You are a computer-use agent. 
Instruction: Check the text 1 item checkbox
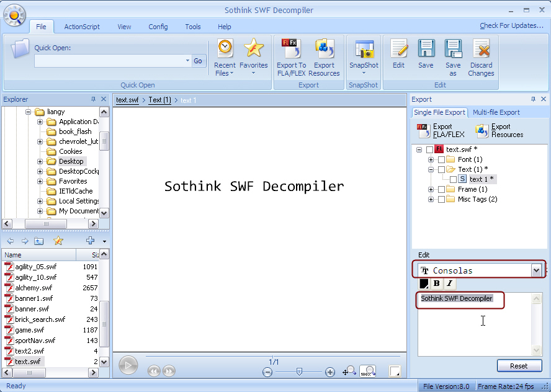click(x=454, y=179)
